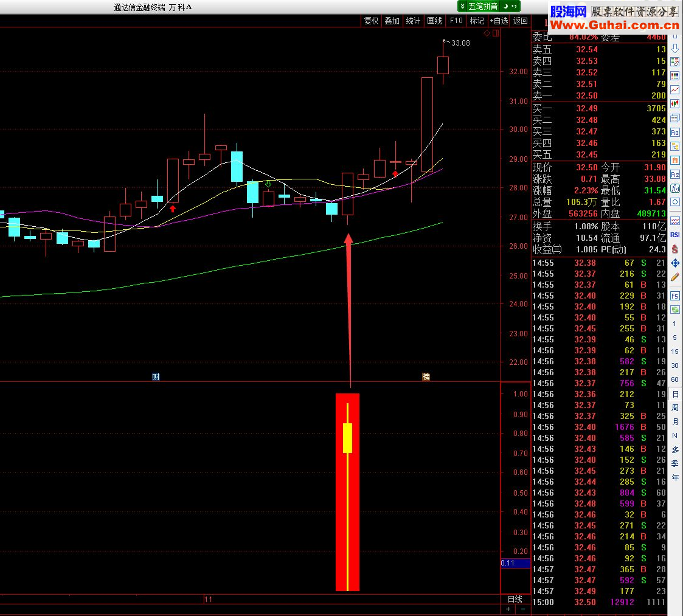Viewport: 683px width, 616px height.
Task: Click the punctuation toggle on input method bar
Action: point(514,6)
